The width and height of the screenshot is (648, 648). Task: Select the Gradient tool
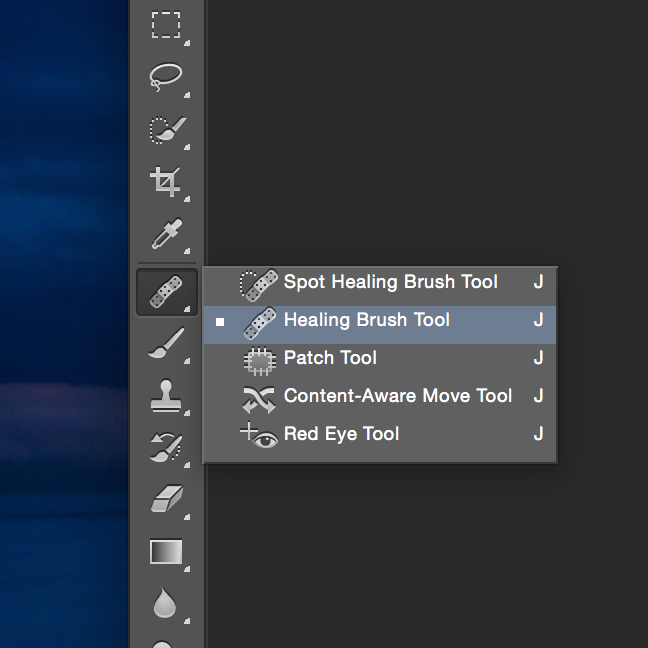166,551
